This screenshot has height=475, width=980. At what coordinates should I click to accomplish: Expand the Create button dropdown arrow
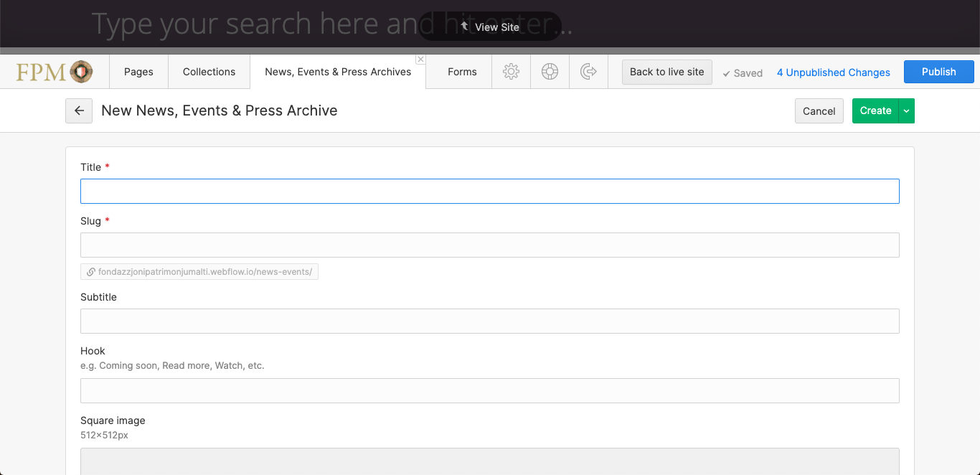click(x=906, y=111)
